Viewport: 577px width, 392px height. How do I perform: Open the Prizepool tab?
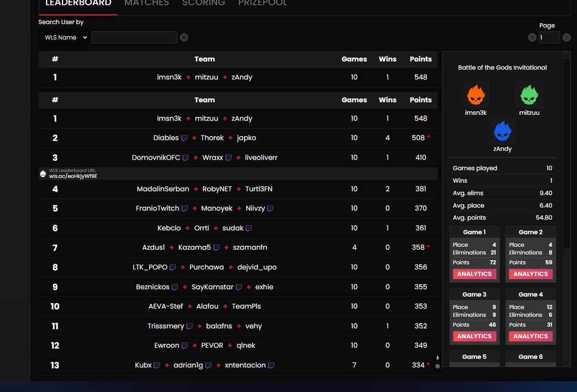pyautogui.click(x=263, y=3)
